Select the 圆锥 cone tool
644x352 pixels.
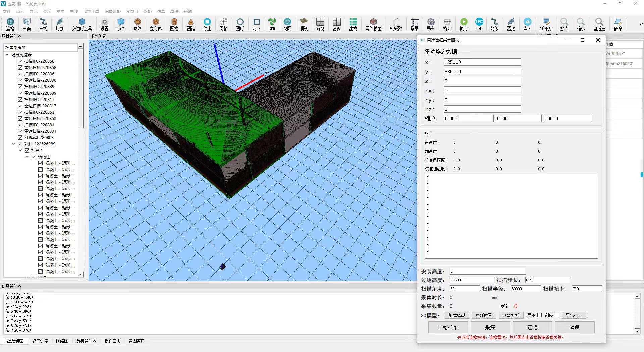click(x=191, y=24)
